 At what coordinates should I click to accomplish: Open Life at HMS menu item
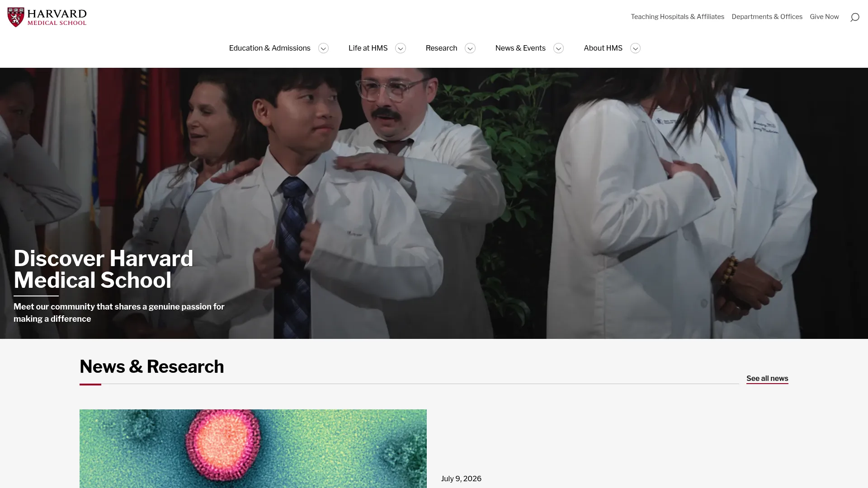tap(368, 48)
